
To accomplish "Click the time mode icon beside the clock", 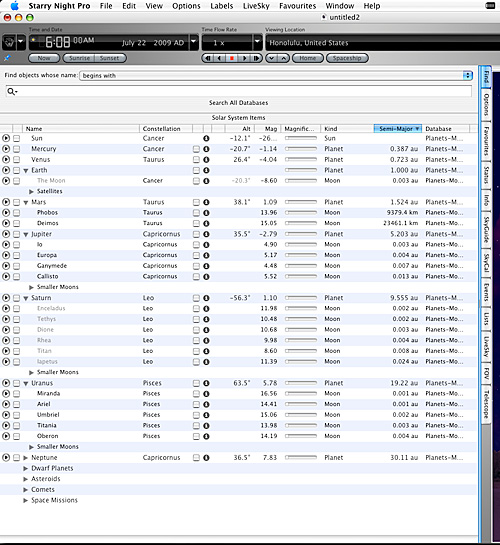I will point(9,42).
